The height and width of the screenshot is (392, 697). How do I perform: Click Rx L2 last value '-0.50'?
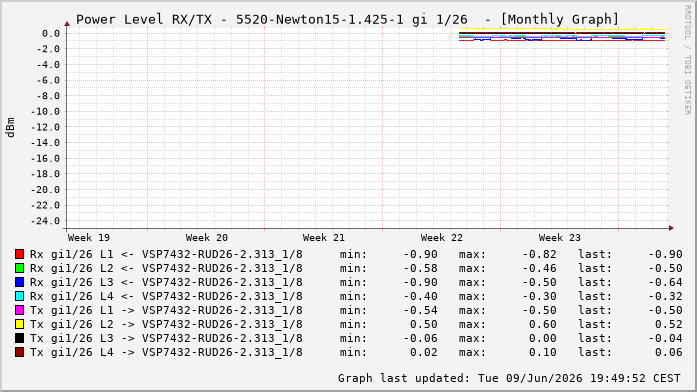point(665,268)
